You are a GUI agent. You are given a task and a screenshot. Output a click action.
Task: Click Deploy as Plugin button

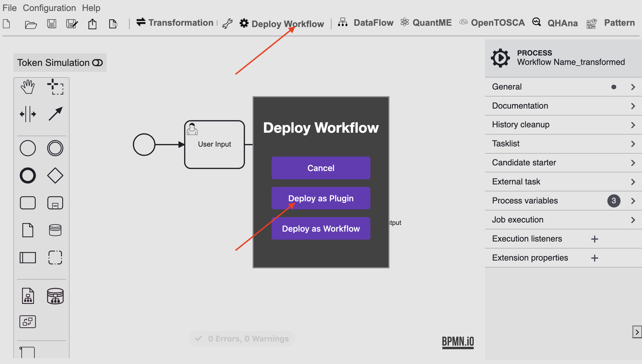pos(321,198)
